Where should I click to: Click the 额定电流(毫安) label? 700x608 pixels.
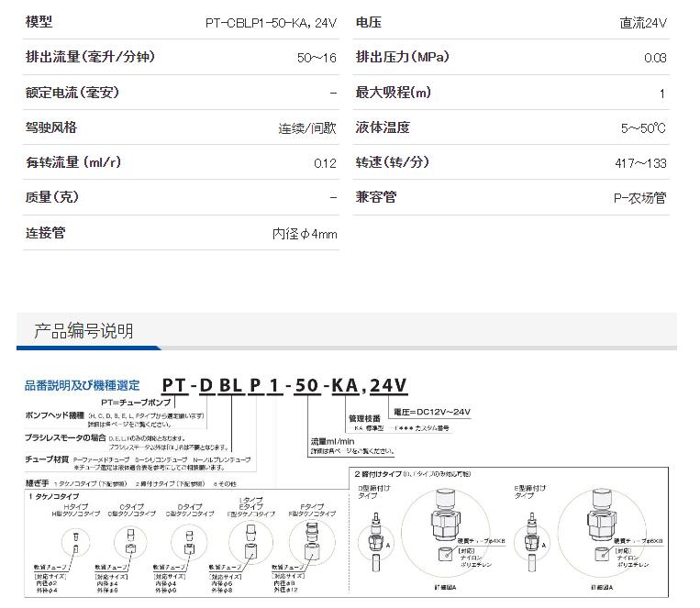(72, 93)
